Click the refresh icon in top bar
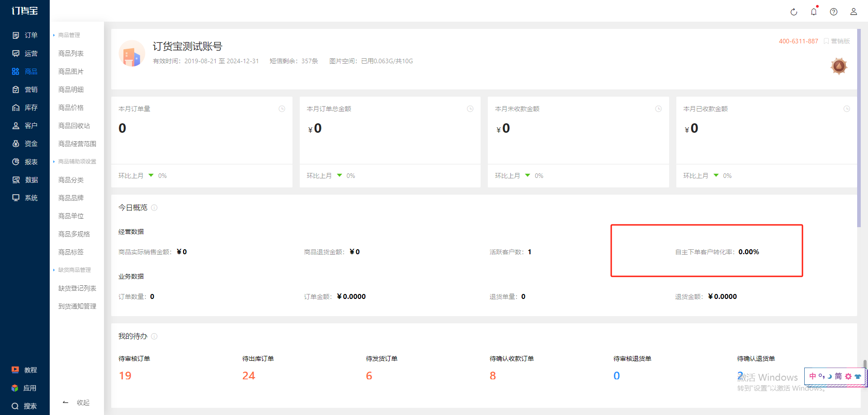868x415 pixels. point(794,12)
